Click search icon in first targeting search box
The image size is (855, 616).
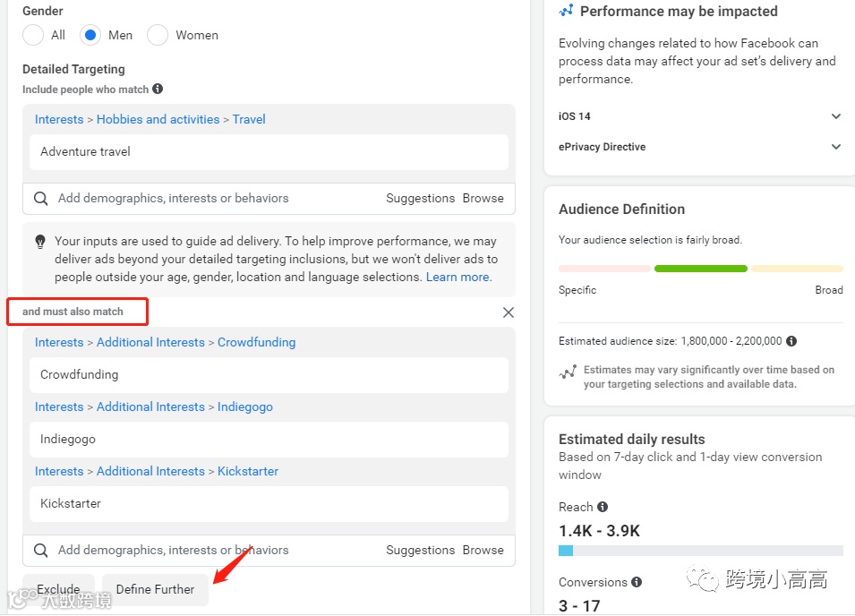[x=41, y=199]
